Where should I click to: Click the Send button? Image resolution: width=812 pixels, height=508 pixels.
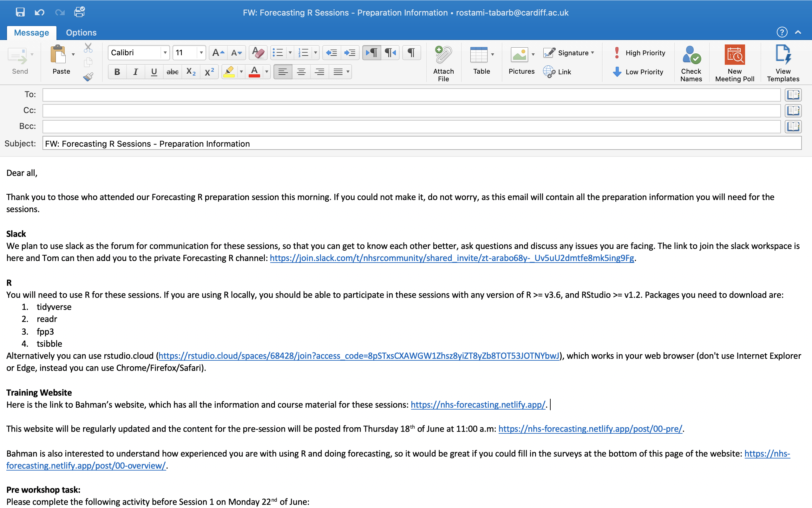click(20, 62)
